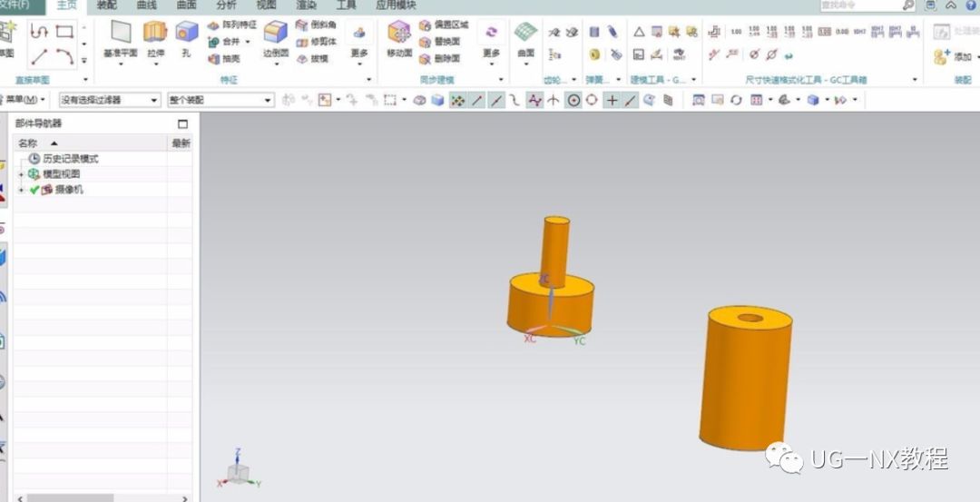980x502 pixels.
Task: Expand the 基准平面 dropdown arrow
Action: pyautogui.click(x=122, y=64)
